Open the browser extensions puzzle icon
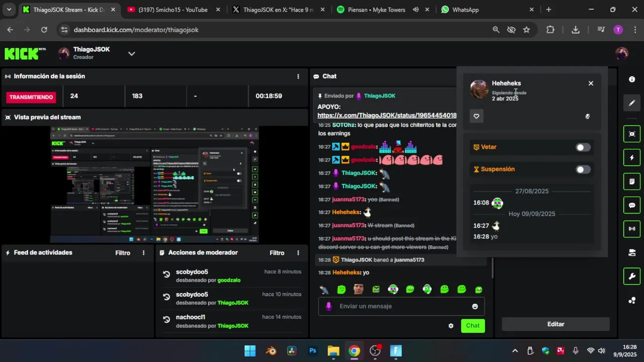 pos(550,30)
